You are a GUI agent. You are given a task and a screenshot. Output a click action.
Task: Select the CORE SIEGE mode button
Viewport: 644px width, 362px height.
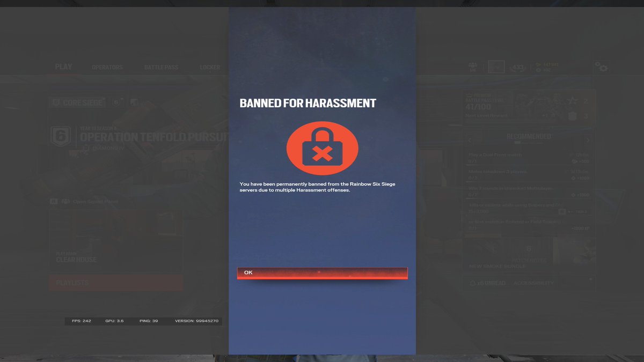77,102
